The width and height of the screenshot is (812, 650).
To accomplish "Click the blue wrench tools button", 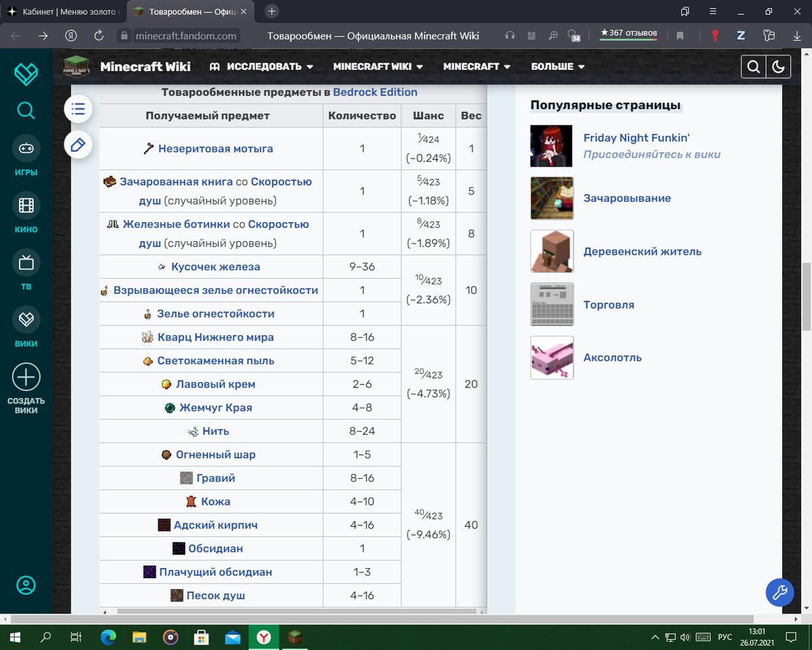I will point(780,592).
